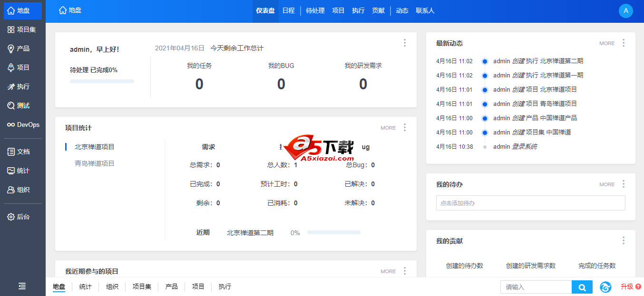This screenshot has height=296, width=644.
Task: Open the DevOps module
Action: 22,124
